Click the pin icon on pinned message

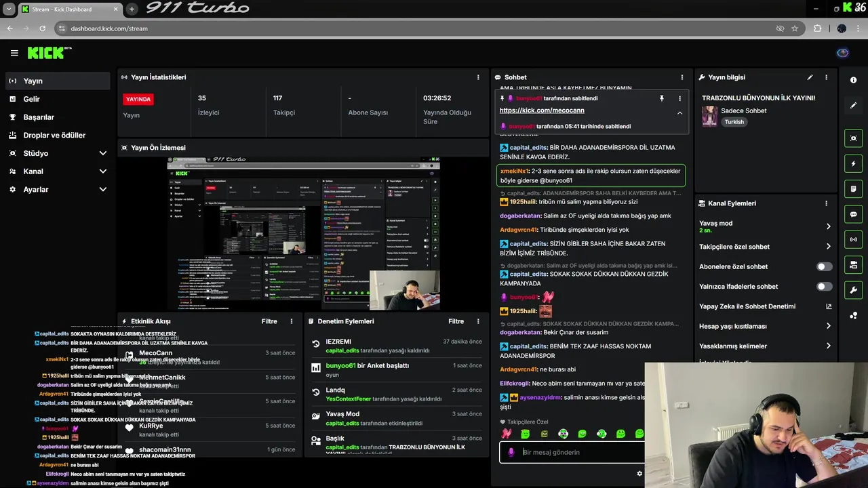[x=661, y=98]
